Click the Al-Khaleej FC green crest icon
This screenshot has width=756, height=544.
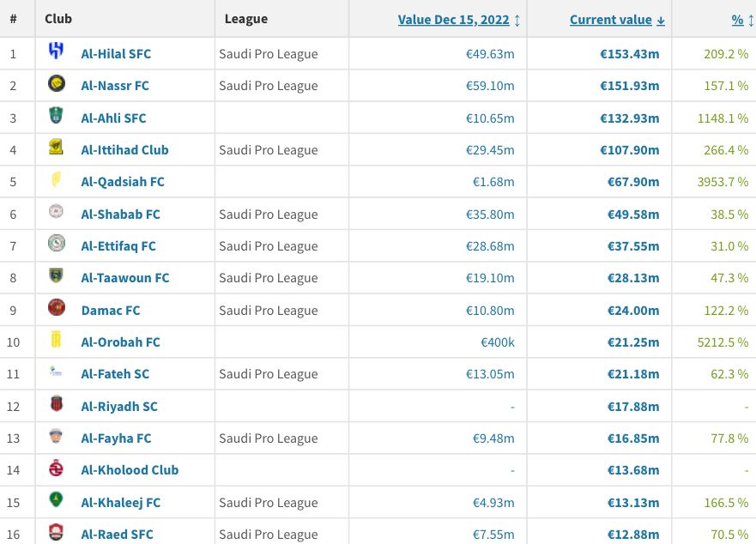[x=57, y=499]
